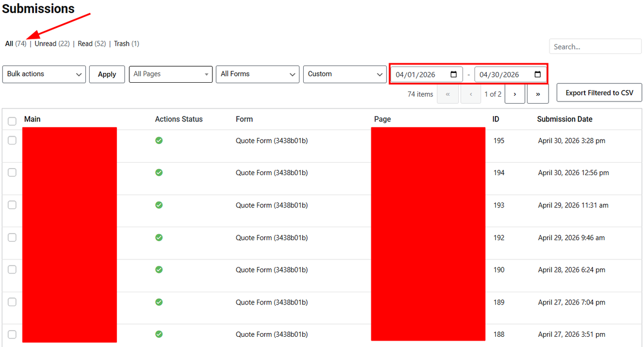The height and width of the screenshot is (347, 644).
Task: Click date April 29, 2026 9:46 am
Action: pos(572,237)
